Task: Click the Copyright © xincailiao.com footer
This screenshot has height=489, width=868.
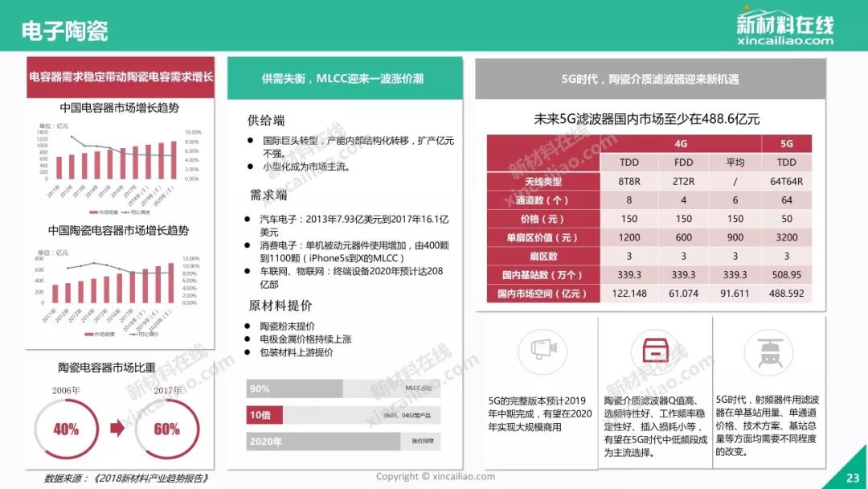Action: click(436, 476)
